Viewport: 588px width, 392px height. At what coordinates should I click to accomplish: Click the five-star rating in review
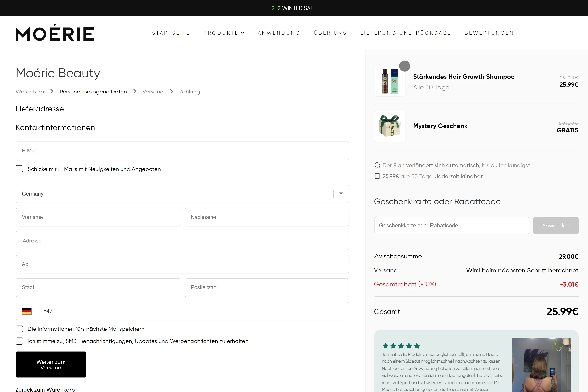401,346
